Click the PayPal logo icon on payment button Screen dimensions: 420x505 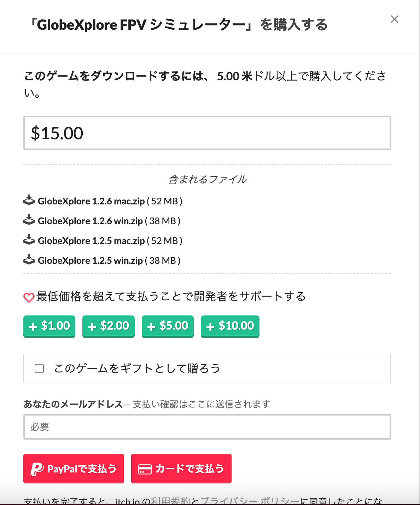pos(37,469)
